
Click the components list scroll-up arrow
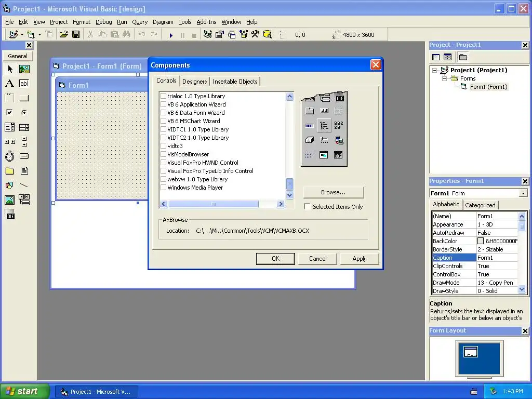coord(289,96)
